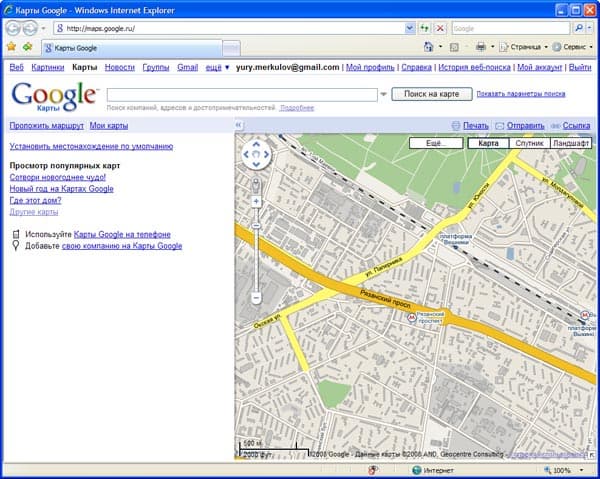Click the Выйти sign-out link
Screen dimensions: 600x479
pyautogui.click(x=580, y=67)
